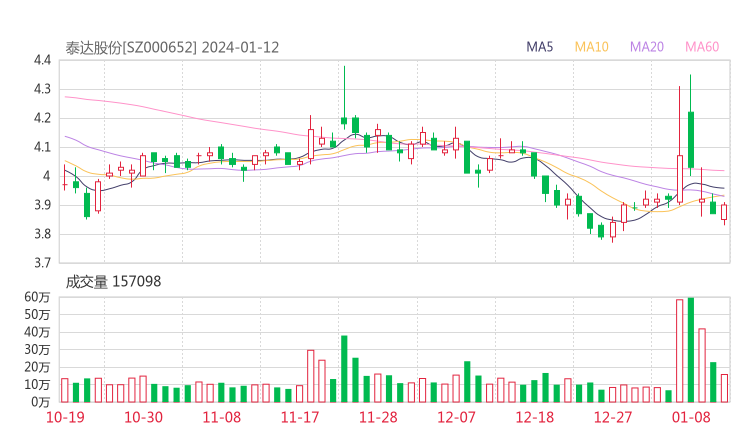Click the 3.9 price axis label

(x=42, y=205)
